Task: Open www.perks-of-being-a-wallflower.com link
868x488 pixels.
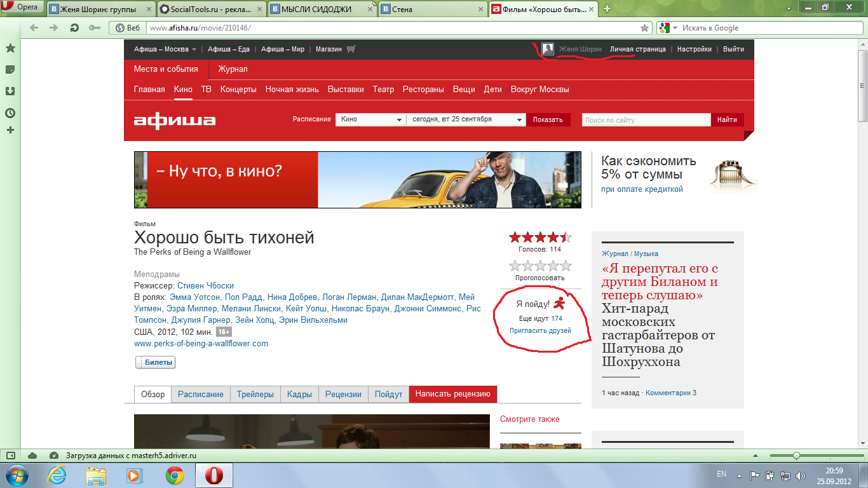Action: pyautogui.click(x=201, y=343)
